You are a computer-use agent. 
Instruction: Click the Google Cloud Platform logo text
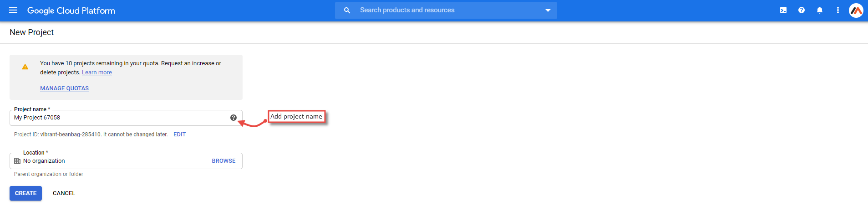(x=71, y=10)
